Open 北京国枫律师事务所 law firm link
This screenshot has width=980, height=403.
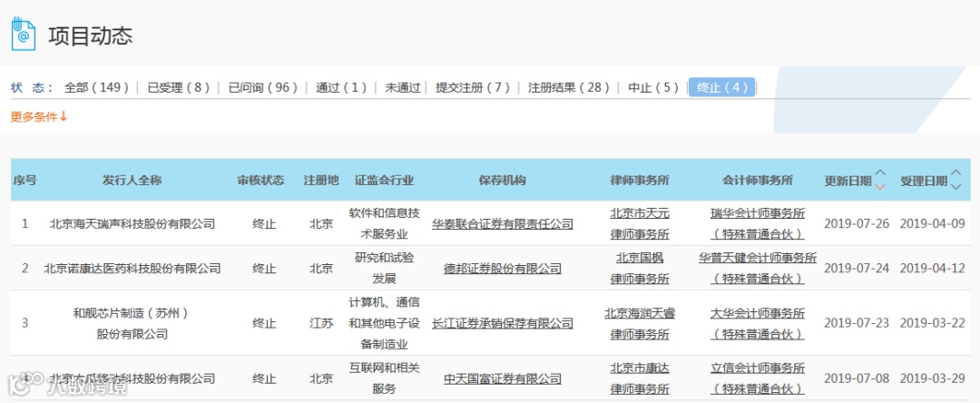[640, 269]
